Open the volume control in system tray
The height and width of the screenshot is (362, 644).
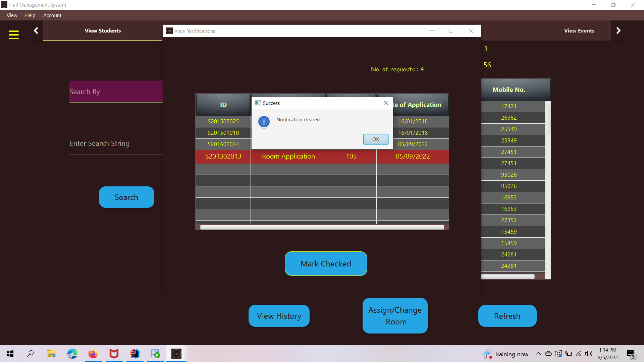coord(589,354)
